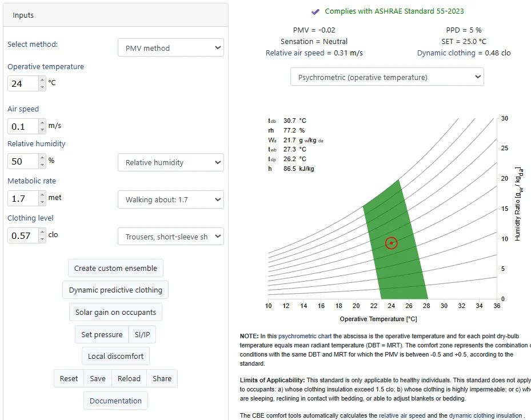The height and width of the screenshot is (420, 531).
Task: Decrease air speed with down stepper arrow
Action: tap(42, 130)
